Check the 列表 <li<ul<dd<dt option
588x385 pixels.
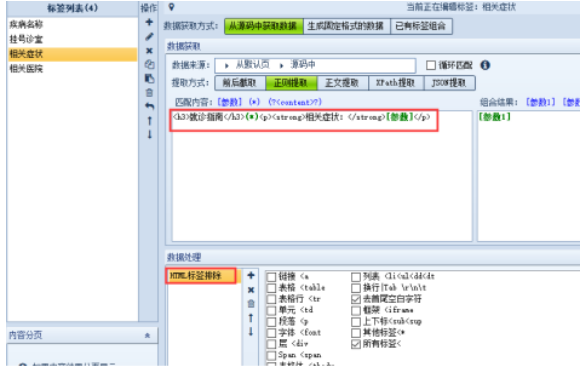[356, 277]
